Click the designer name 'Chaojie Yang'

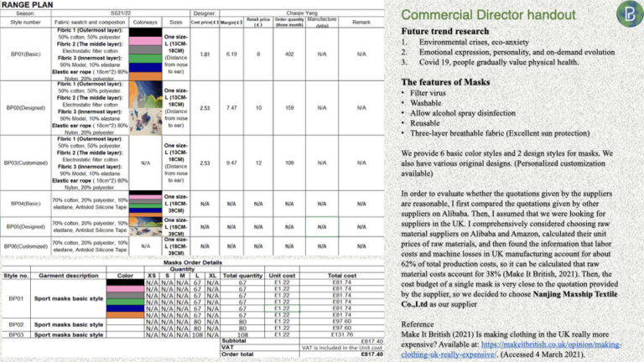[302, 13]
